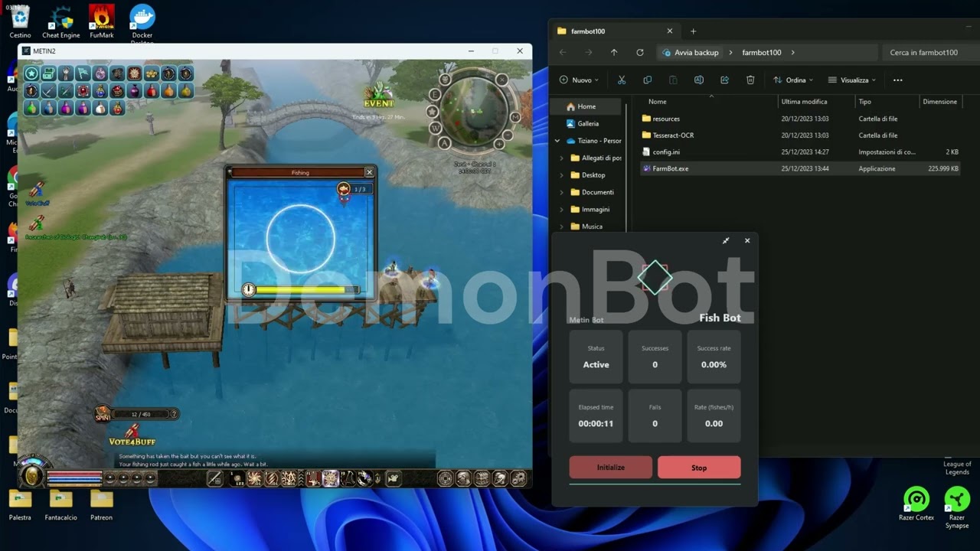Click the star button on minimap ring
Viewport: 980px width, 551px height.
tap(432, 111)
